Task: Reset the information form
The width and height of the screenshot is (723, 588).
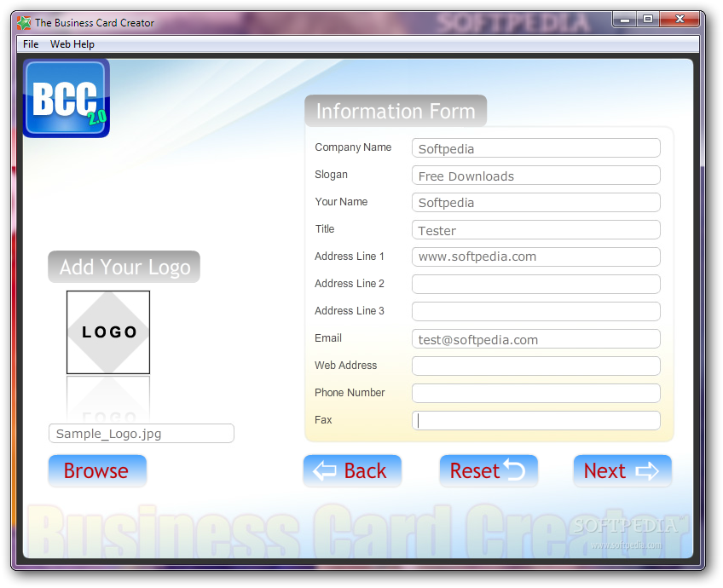Action: point(489,471)
